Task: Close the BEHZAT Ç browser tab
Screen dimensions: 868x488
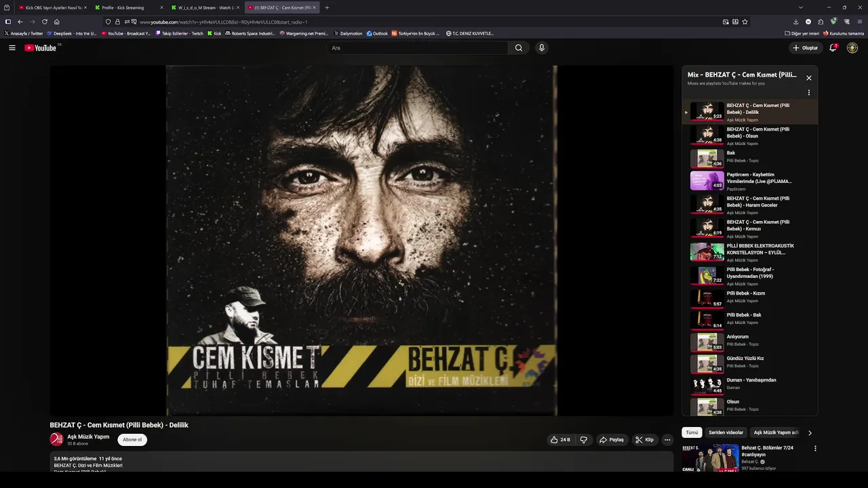Action: click(314, 7)
